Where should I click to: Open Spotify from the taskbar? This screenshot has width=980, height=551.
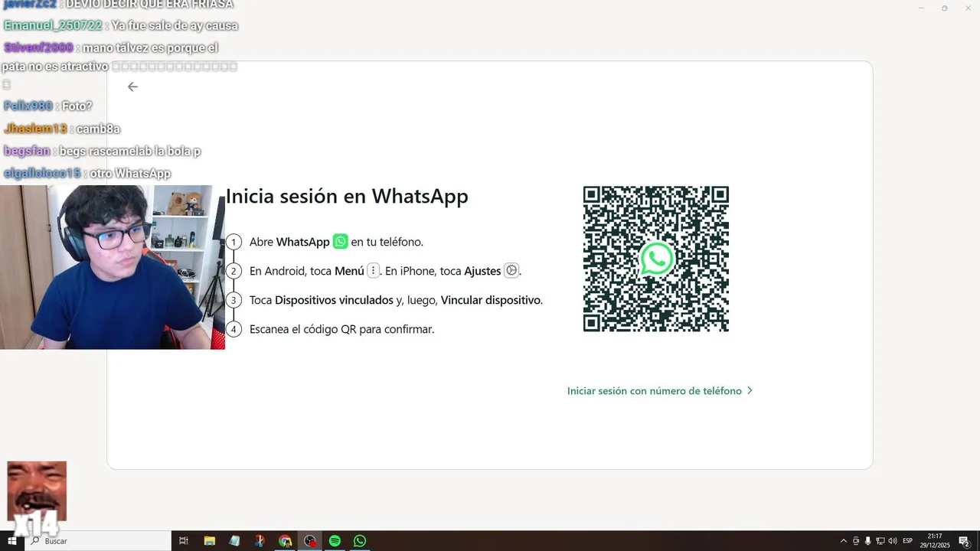pyautogui.click(x=335, y=541)
